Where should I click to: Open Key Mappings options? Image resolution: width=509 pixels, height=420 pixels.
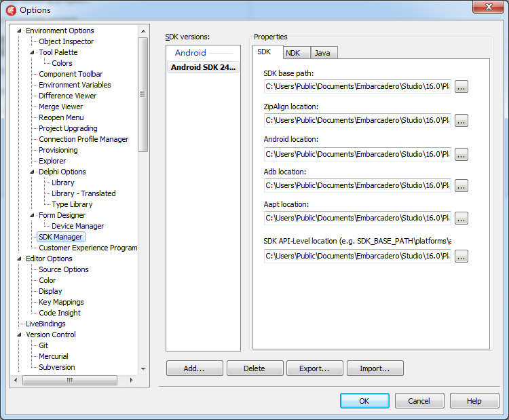click(61, 302)
